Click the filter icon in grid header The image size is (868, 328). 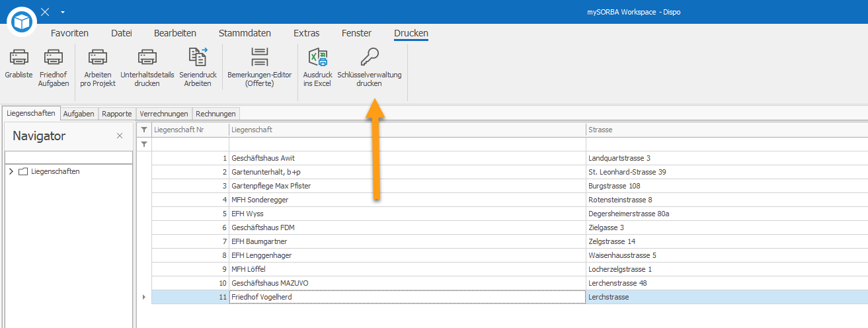point(144,130)
